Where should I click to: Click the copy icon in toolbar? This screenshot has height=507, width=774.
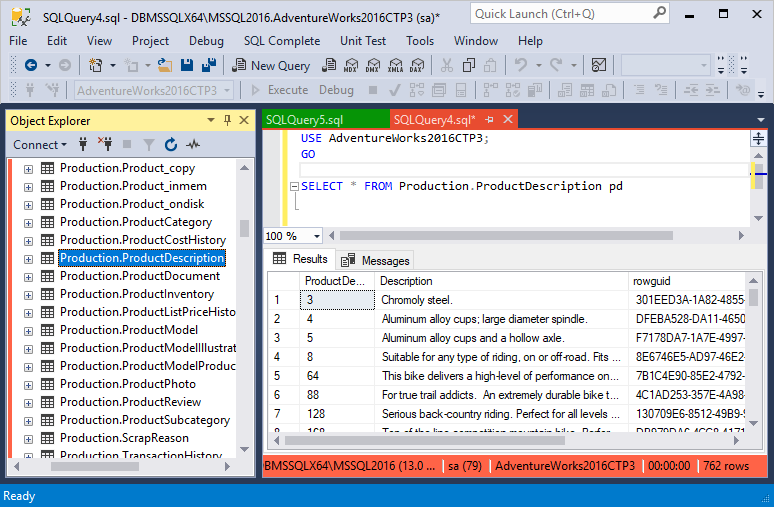[468, 65]
